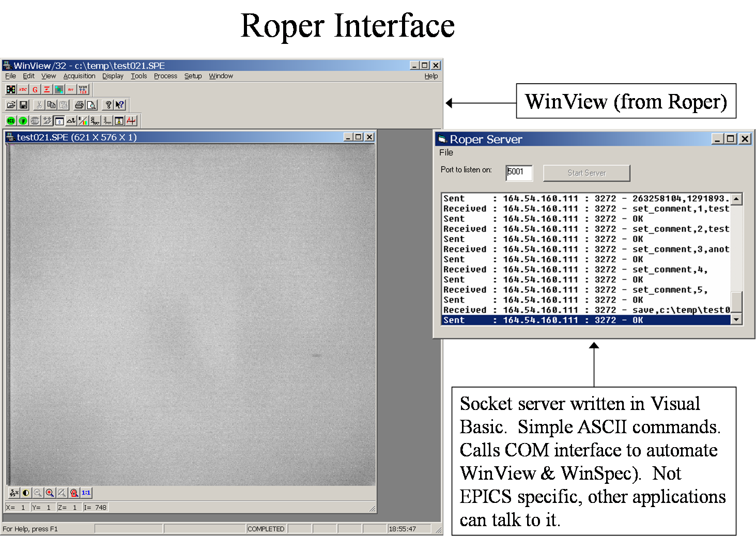Screen dimensions: 756x537
Task: Click the Port to listen on field
Action: 519,172
